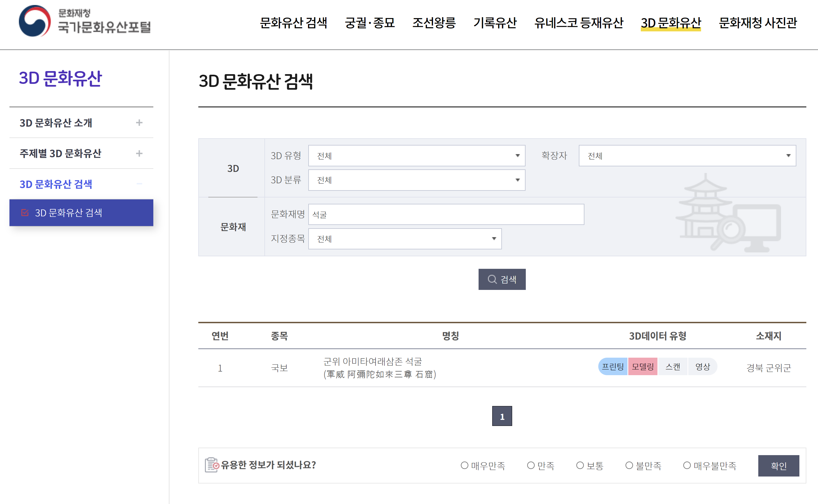Select the 보통 radio button
The width and height of the screenshot is (818, 504).
580,465
